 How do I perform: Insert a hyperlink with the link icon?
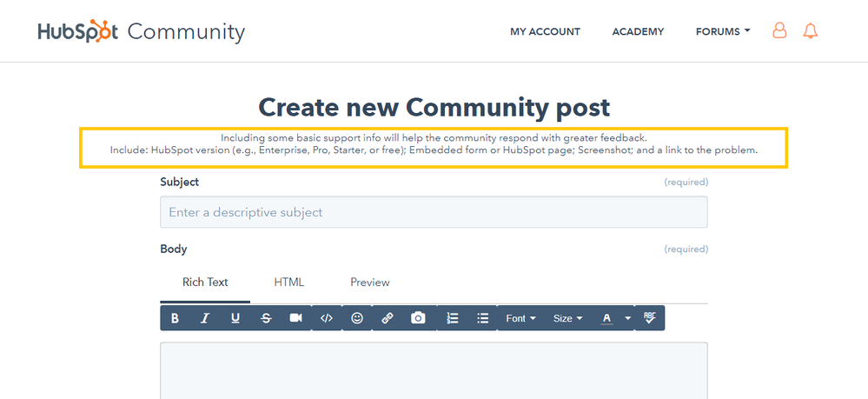coord(388,318)
